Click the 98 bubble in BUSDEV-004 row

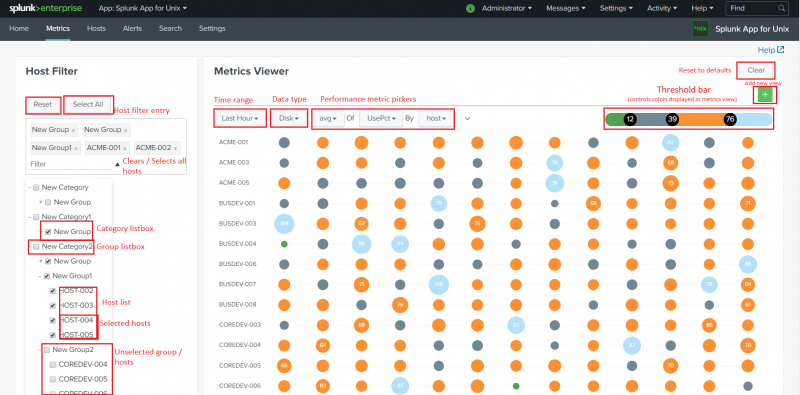pyautogui.click(x=361, y=244)
